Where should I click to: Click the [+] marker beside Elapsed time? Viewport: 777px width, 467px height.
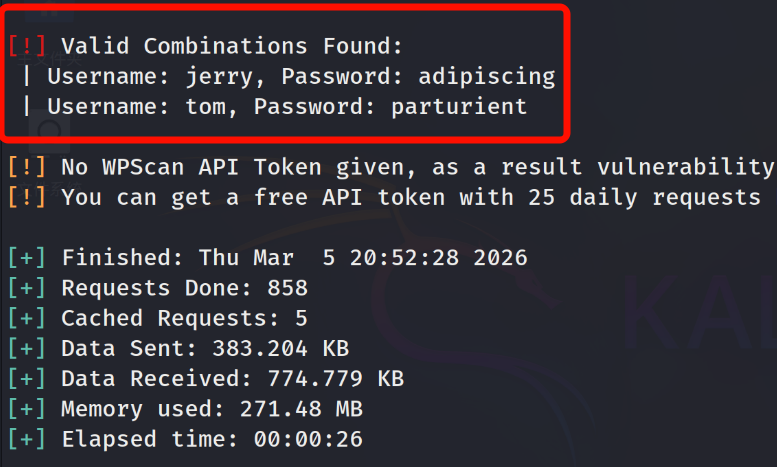pyautogui.click(x=26, y=438)
